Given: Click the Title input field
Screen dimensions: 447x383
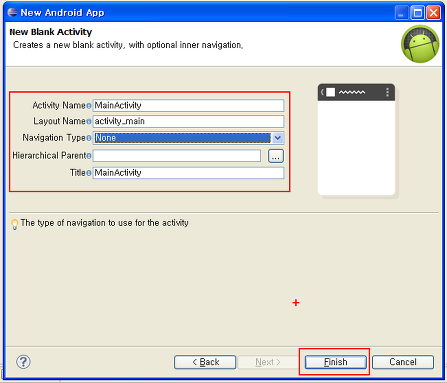Looking at the screenshot, I should tap(188, 173).
